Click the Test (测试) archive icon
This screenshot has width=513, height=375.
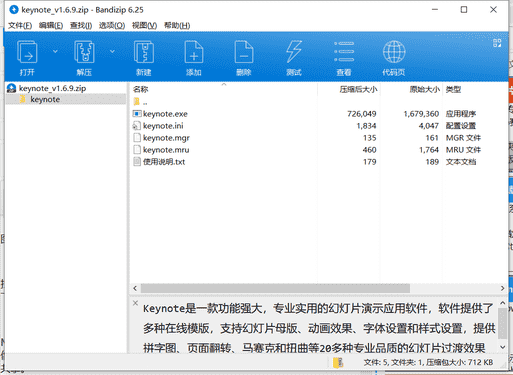294,52
